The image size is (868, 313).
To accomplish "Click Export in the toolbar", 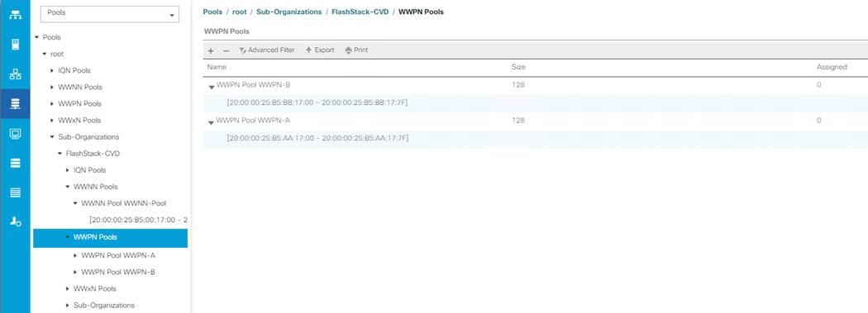I will click(x=320, y=50).
